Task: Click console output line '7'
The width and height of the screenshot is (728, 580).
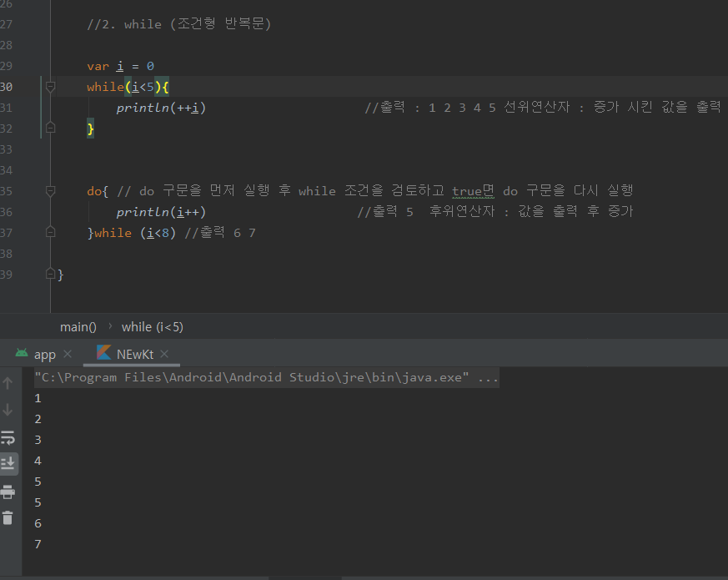Action: click(x=38, y=544)
